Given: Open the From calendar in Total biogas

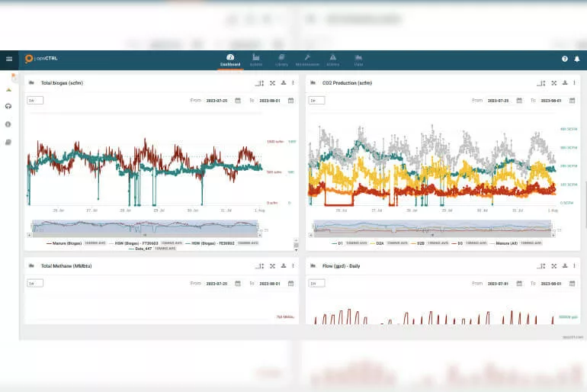Looking at the screenshot, I should (238, 101).
